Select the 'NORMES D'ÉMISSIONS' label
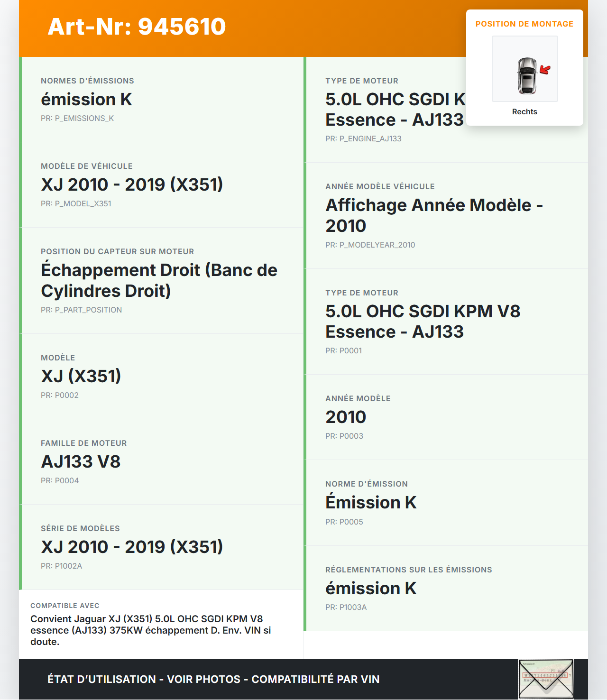Screen dimensions: 607x700 click(x=87, y=81)
